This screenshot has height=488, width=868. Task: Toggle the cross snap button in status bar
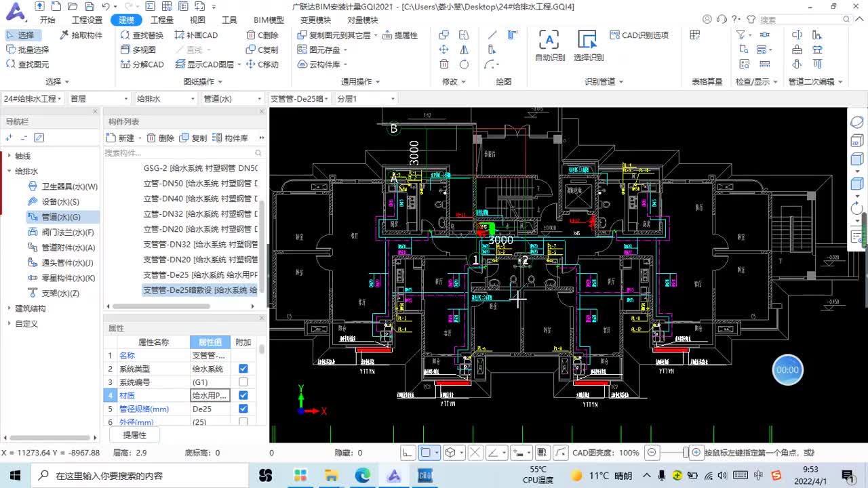475,453
